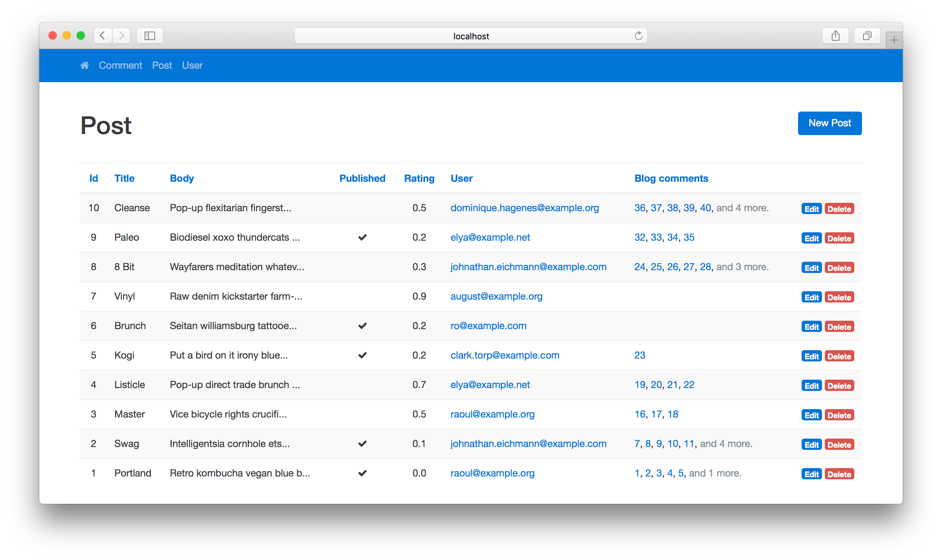Open the Comment navigation item
The height and width of the screenshot is (560, 942).
coord(120,65)
